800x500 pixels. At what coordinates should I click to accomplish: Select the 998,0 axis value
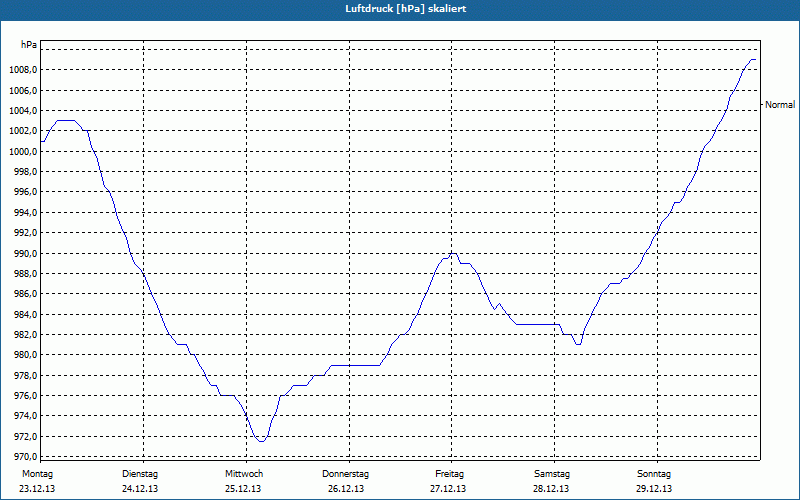[25, 172]
